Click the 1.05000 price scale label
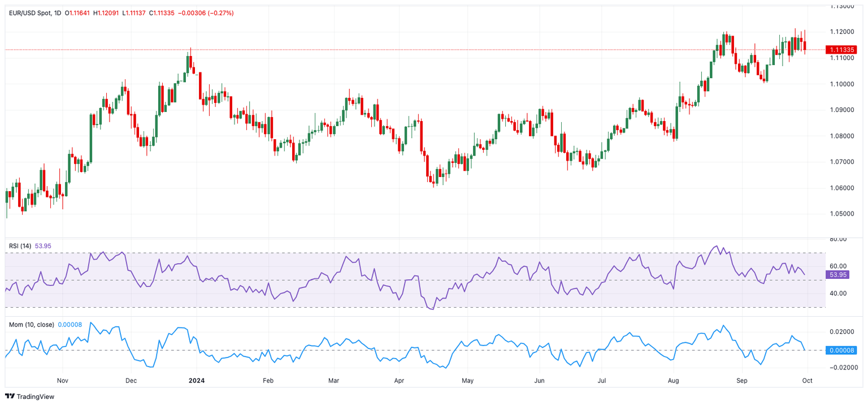 [841, 214]
